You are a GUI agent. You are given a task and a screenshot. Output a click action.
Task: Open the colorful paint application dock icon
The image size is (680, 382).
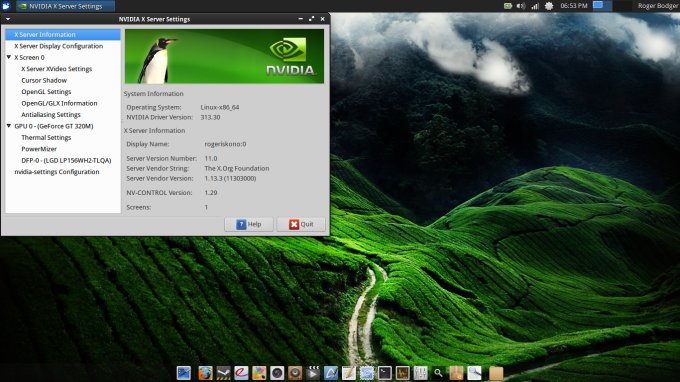(x=259, y=372)
